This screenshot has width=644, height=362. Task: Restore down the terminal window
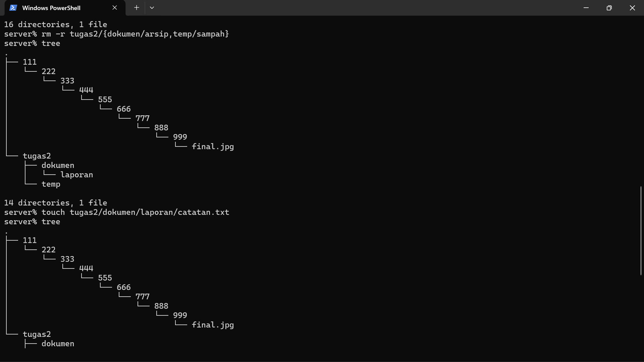[609, 8]
